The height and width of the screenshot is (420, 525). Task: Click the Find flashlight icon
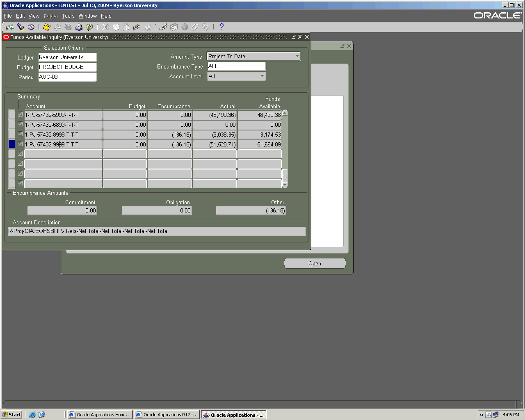[21, 27]
